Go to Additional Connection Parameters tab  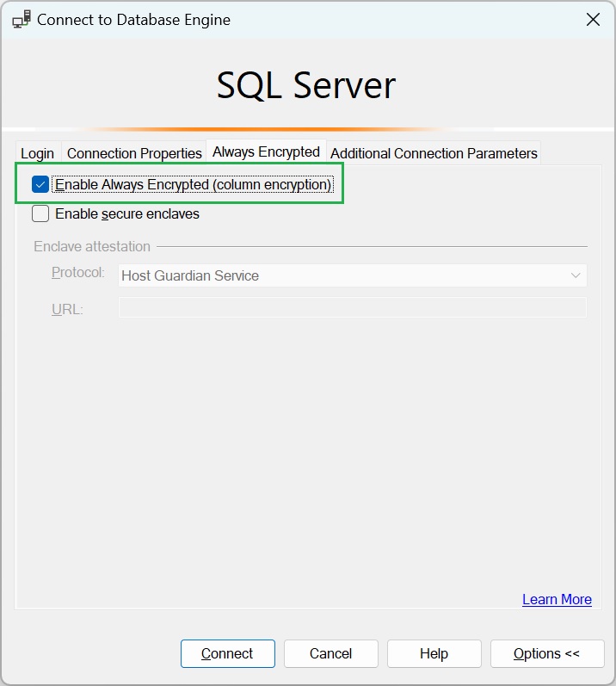[434, 153]
